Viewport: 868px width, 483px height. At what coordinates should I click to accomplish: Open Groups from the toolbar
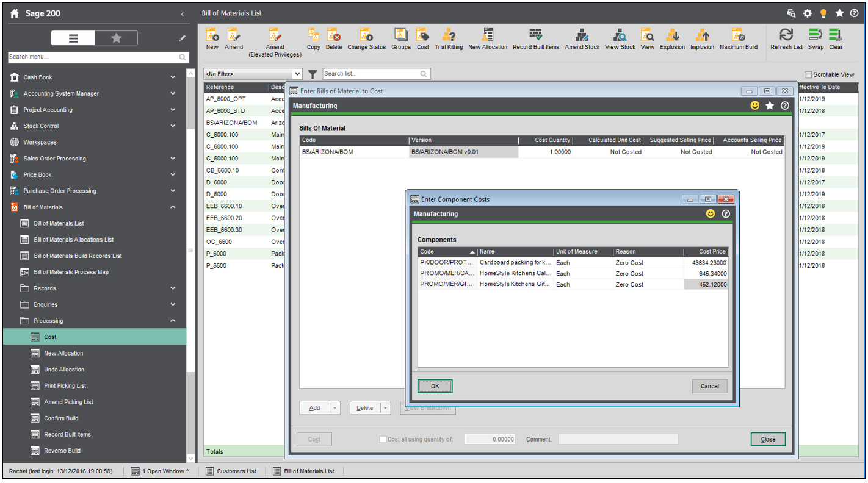click(x=401, y=39)
